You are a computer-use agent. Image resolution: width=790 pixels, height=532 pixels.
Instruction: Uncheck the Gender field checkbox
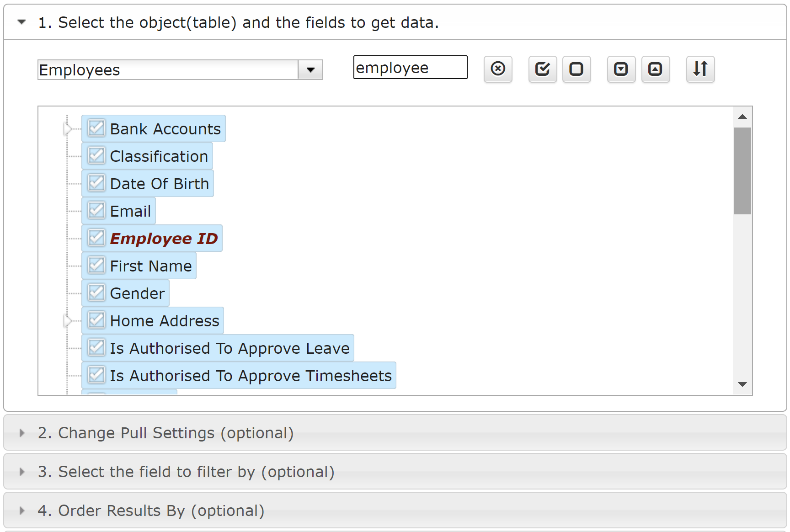tap(96, 293)
